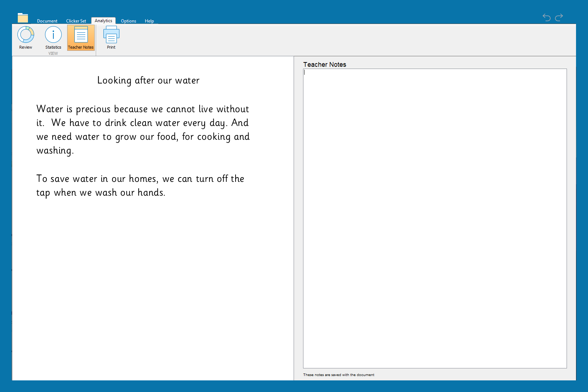Click the 'Teacher Notes' panel heading
The image size is (588, 392).
click(324, 65)
